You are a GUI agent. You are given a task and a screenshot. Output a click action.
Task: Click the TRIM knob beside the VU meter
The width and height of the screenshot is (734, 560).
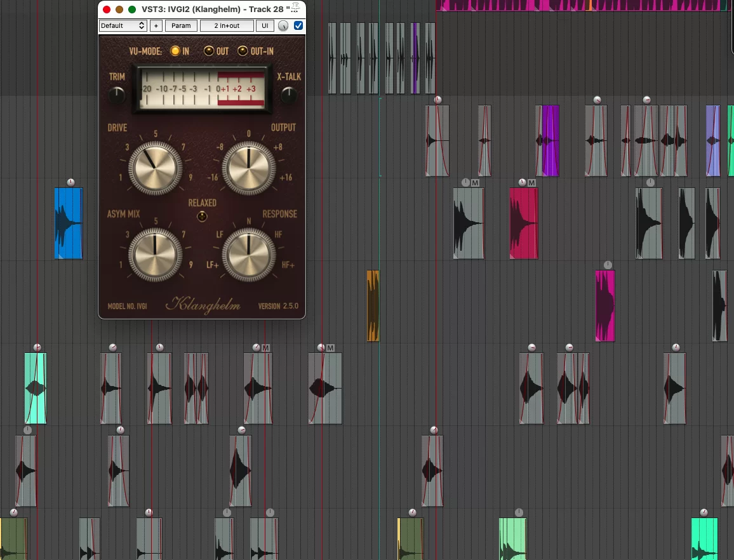117,96
